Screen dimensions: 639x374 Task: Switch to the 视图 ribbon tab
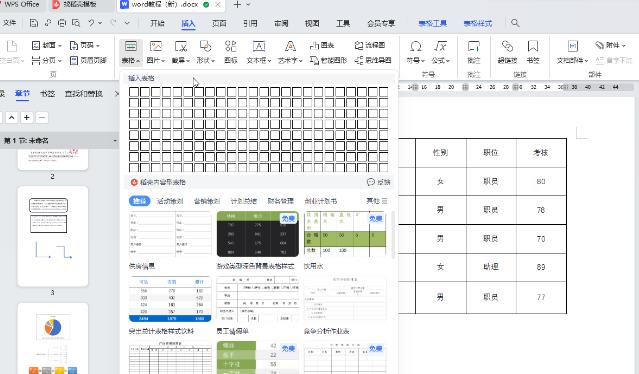point(312,23)
